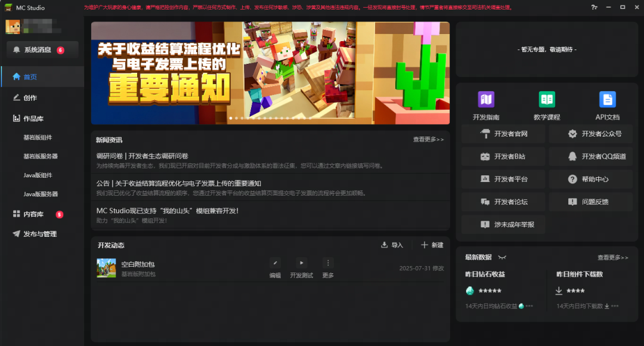Click the 编辑 pencil icon for 空白附加包
The height and width of the screenshot is (346, 644).
(x=275, y=262)
